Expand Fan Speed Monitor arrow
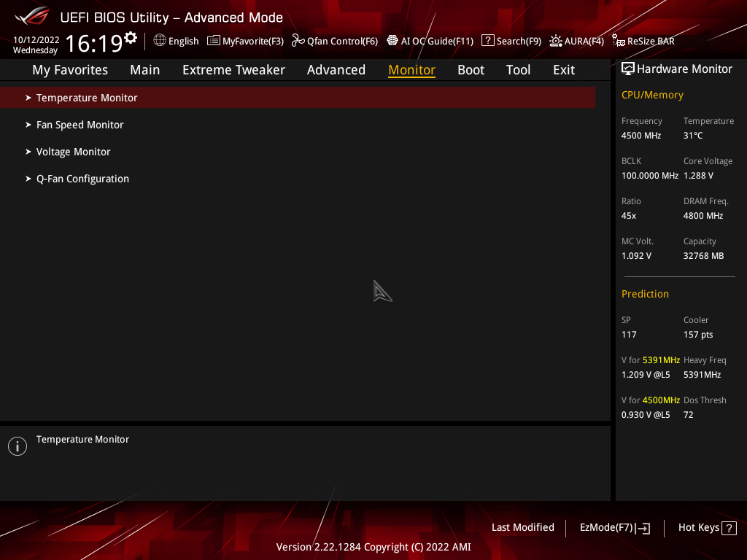This screenshot has width=747, height=560. pos(28,125)
